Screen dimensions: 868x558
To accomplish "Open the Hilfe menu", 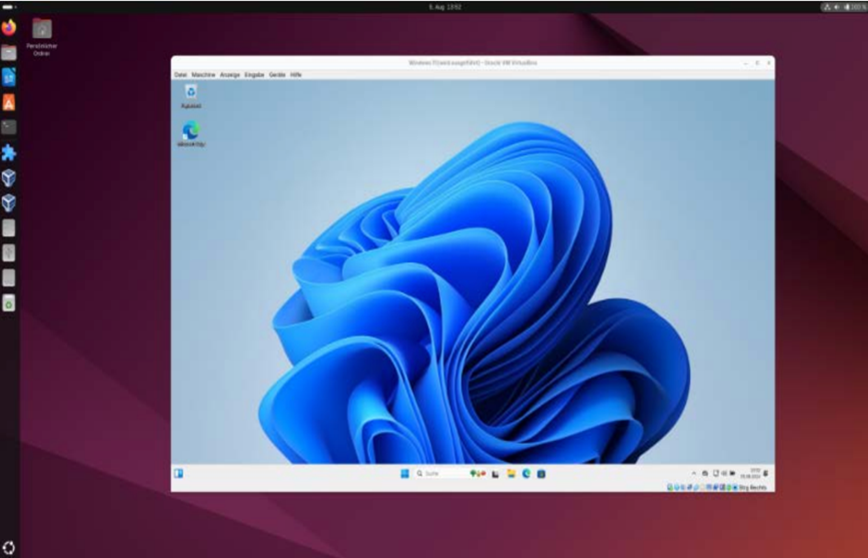I will tap(296, 75).
